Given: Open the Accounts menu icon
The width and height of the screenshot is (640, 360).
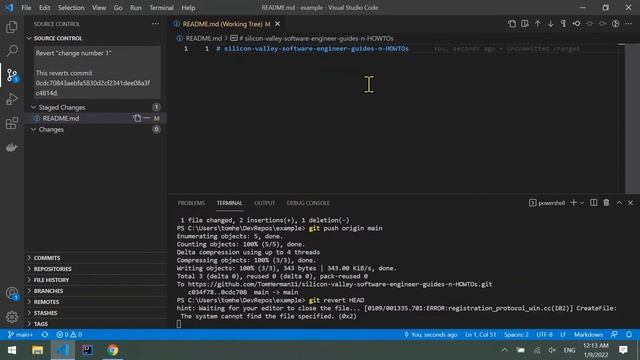Looking at the screenshot, I should (12, 293).
